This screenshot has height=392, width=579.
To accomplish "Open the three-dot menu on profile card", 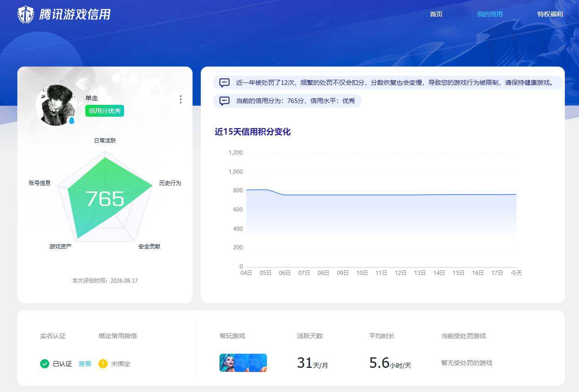I will [x=181, y=99].
